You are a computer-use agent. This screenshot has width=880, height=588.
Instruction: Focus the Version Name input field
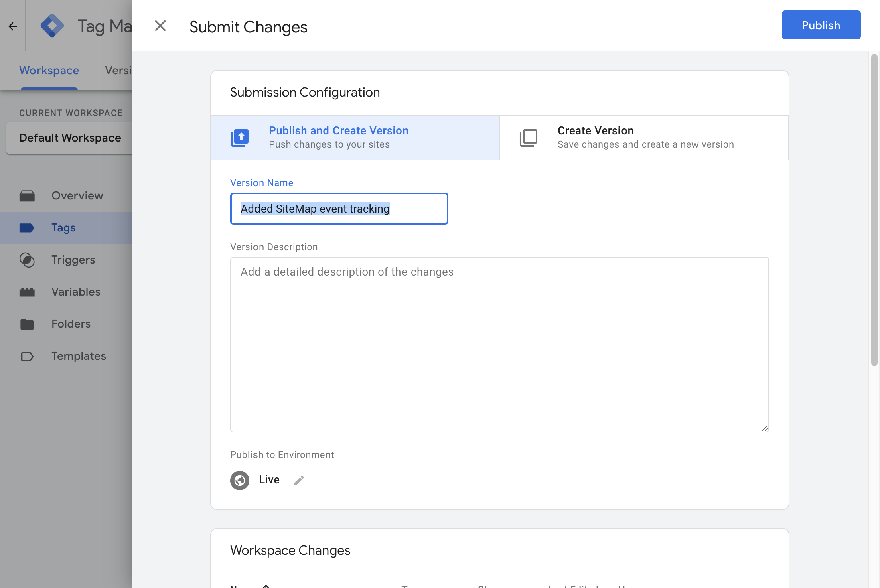(x=339, y=209)
